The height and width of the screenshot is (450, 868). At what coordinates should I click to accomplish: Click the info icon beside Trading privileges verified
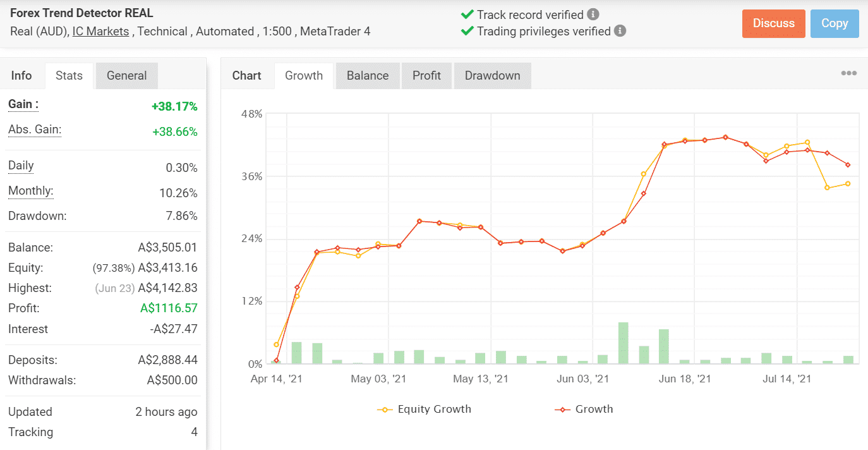pyautogui.click(x=620, y=31)
